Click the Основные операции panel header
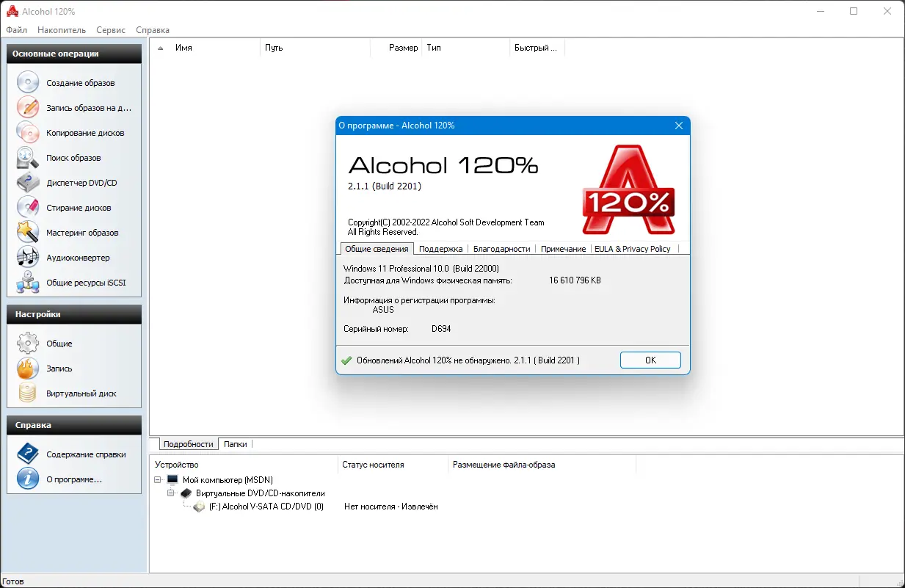Screen dimensions: 905x588 point(74,54)
